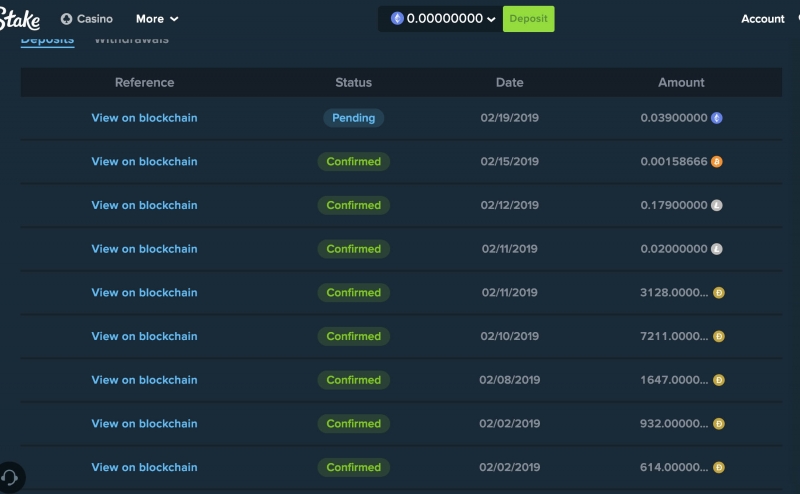Viewport: 800px width, 494px height.
Task: Click the Amount column header
Action: point(681,82)
